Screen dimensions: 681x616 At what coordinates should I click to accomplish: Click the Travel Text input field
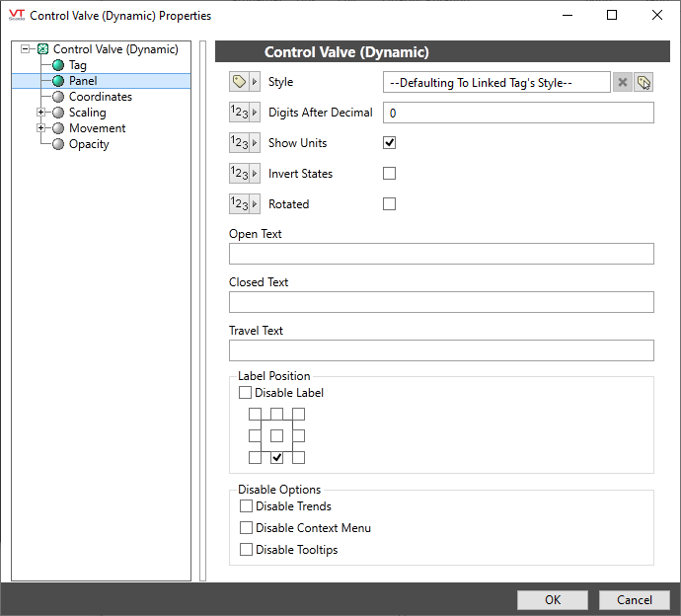441,350
